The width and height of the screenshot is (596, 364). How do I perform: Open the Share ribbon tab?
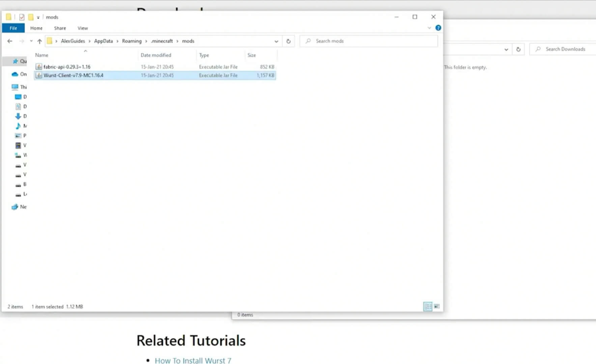pos(60,28)
